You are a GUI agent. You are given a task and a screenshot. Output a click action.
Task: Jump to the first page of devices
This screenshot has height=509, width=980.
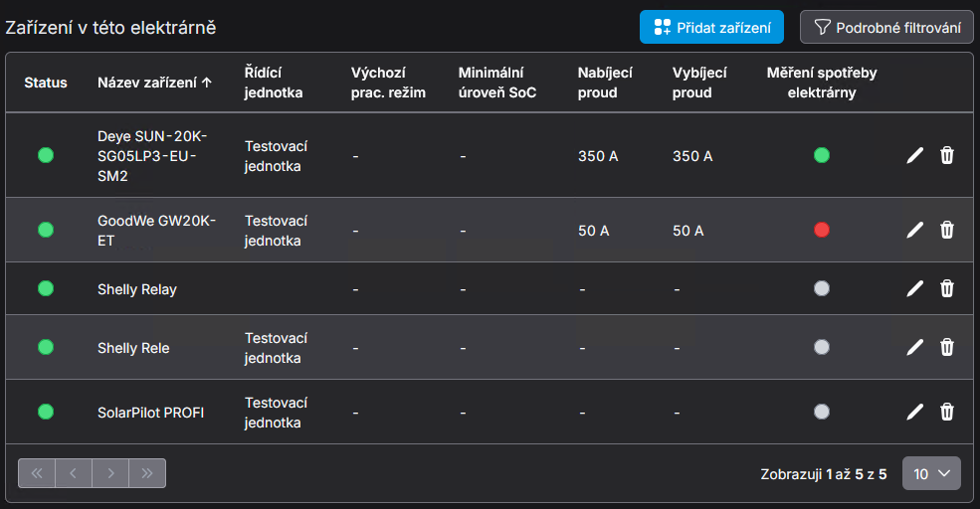point(37,473)
